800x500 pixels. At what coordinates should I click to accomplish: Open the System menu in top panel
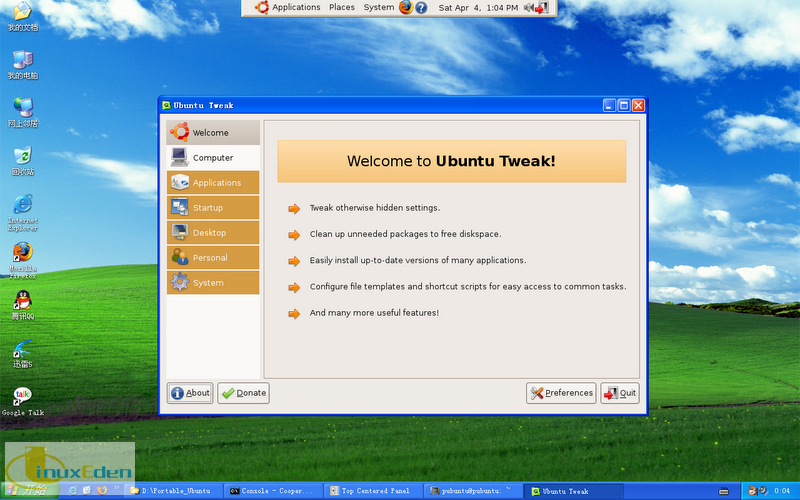(379, 7)
